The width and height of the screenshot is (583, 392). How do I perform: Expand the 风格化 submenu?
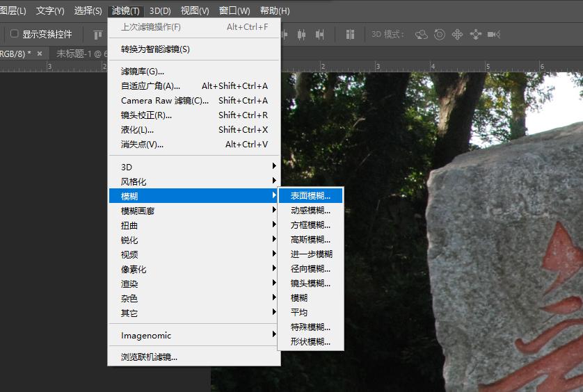[x=194, y=181]
